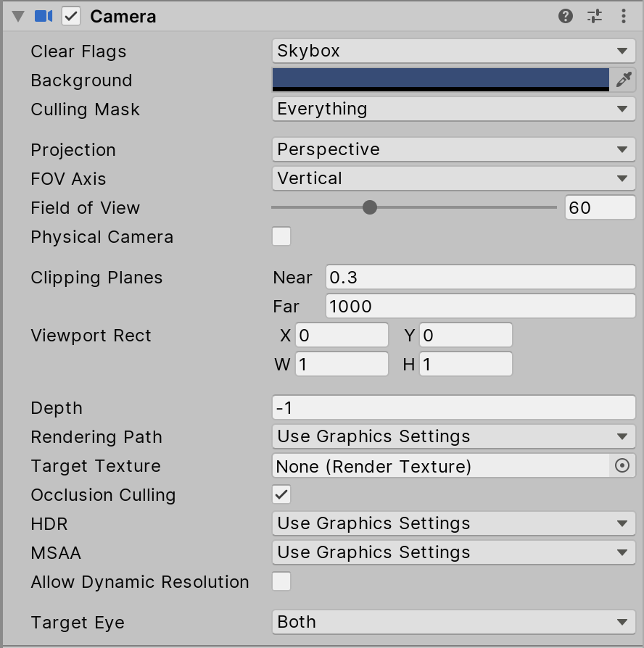Open the Camera component help reference icon
Viewport: 644px width, 648px height.
pos(566,16)
